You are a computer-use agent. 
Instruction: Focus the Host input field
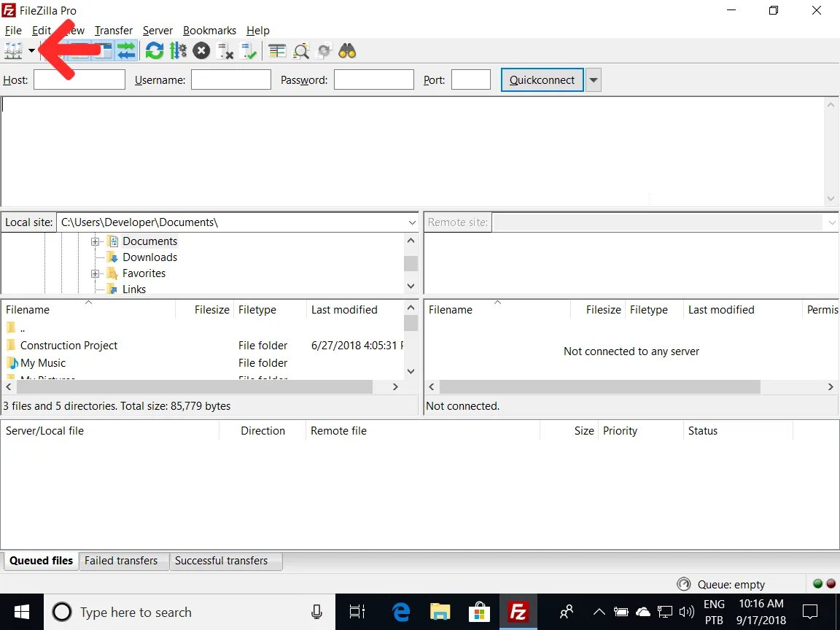pos(79,79)
